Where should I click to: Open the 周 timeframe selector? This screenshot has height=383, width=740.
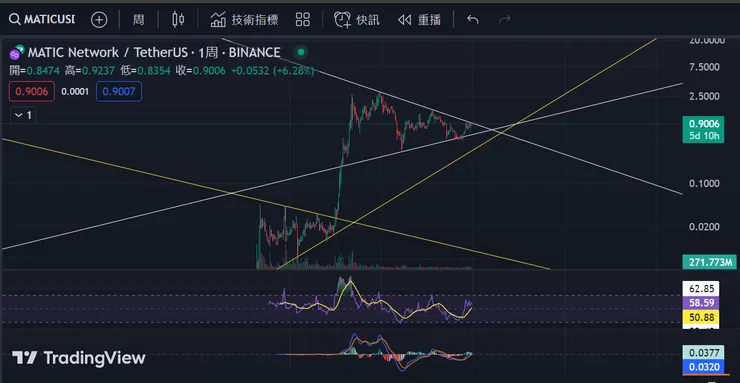pyautogui.click(x=138, y=20)
